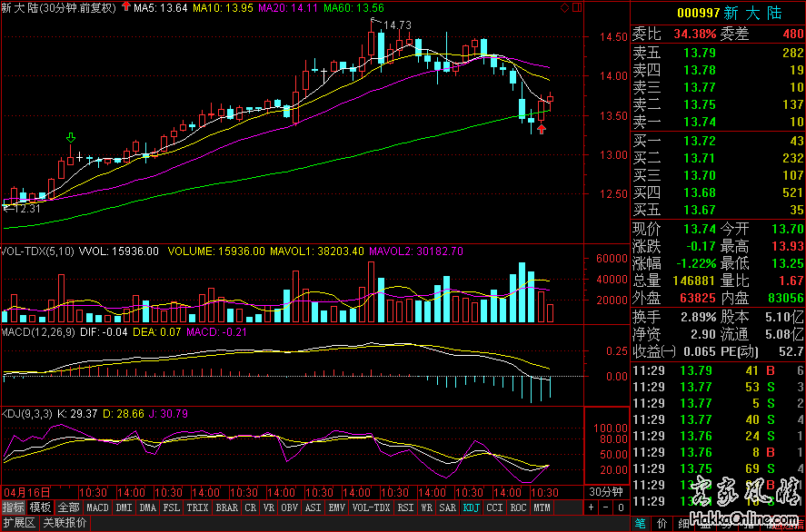The image size is (806, 532).
Task: Switch to the OBV indicator tab
Action: click(290, 507)
